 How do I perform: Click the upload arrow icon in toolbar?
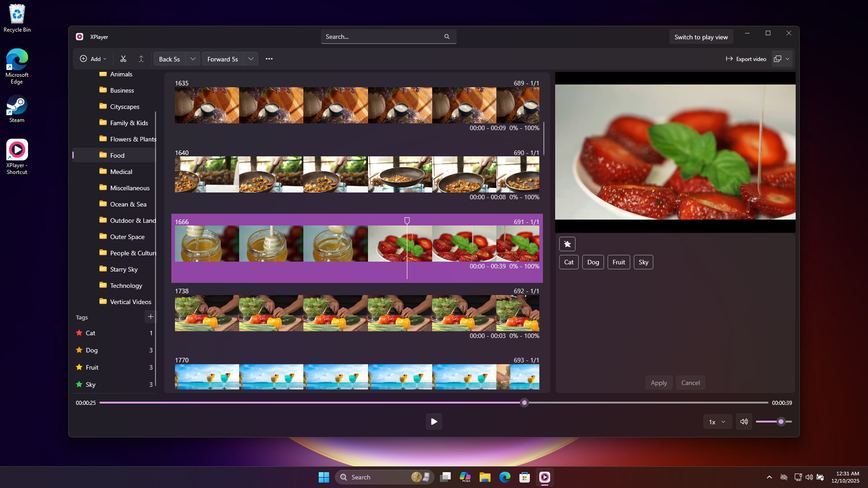(x=141, y=59)
